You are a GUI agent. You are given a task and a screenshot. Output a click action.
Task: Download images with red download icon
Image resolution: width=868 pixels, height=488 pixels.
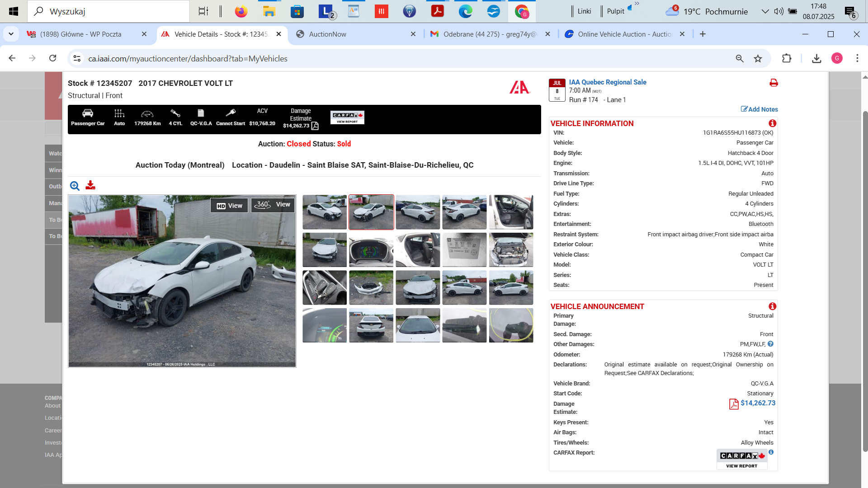(90, 185)
